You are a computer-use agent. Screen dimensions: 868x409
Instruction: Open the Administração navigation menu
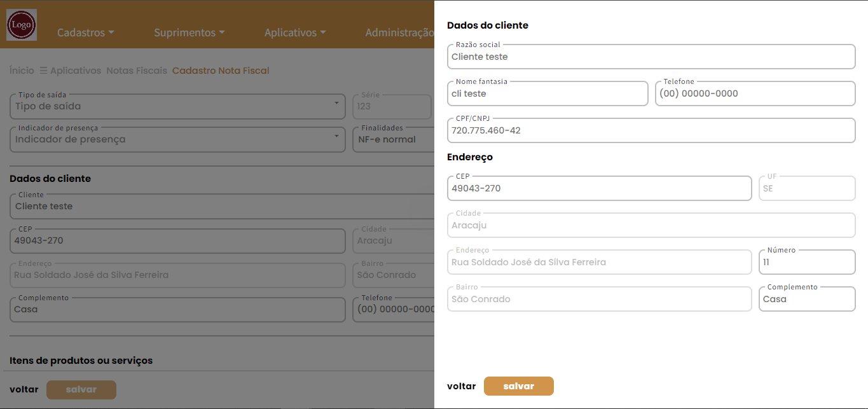click(399, 32)
